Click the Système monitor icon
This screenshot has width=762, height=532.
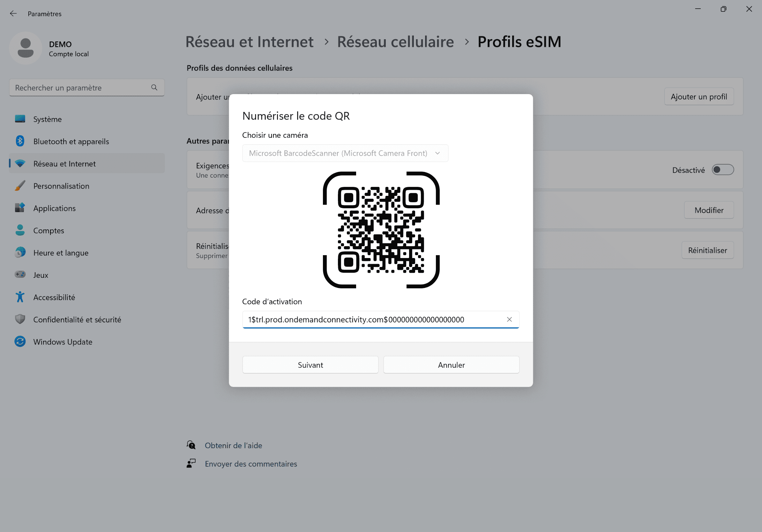[20, 119]
